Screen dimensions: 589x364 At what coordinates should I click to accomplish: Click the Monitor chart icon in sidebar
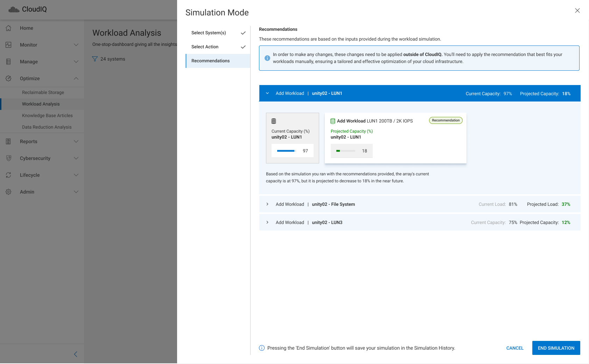(9, 45)
